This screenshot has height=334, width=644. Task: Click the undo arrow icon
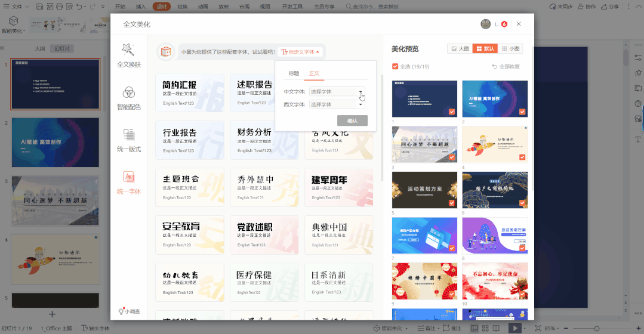(79, 7)
